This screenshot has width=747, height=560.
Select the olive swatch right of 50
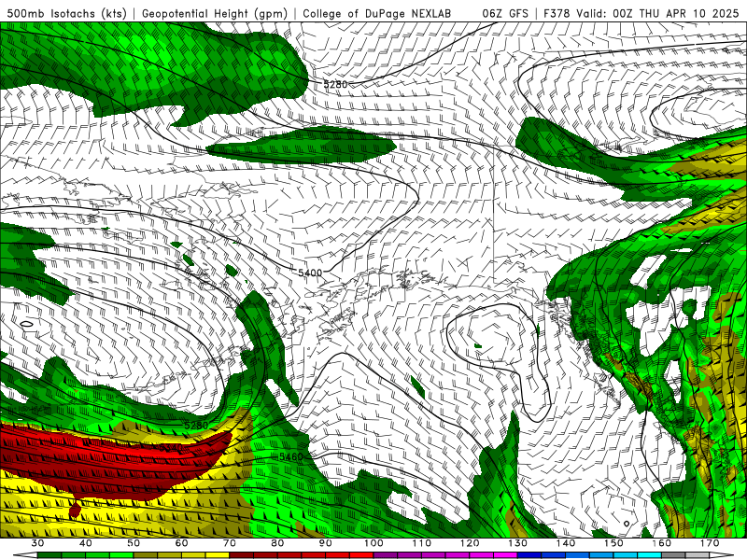[146, 555]
